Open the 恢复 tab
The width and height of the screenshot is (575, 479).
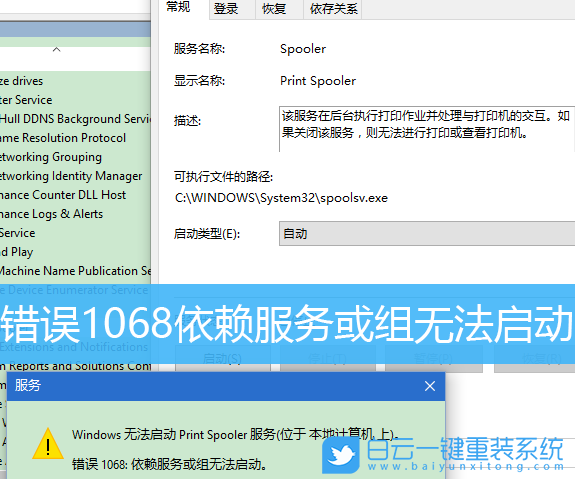click(x=274, y=9)
